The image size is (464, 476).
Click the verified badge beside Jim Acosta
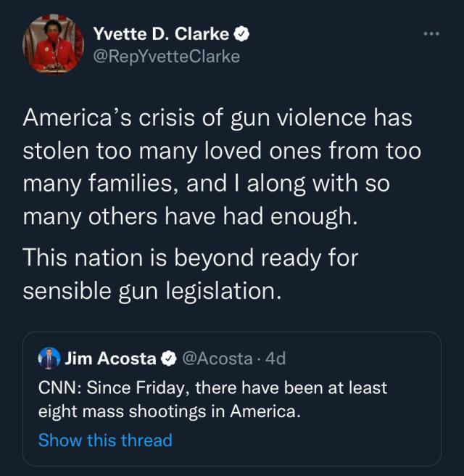(167, 358)
